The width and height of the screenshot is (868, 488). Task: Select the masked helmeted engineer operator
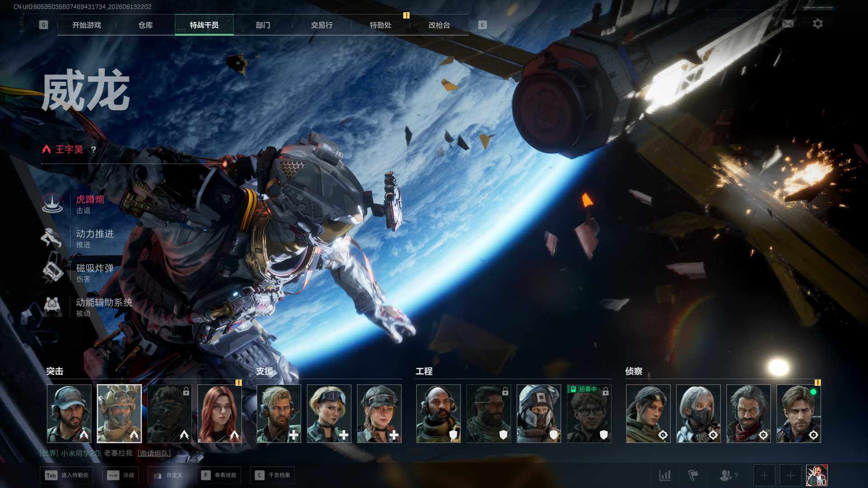coord(539,413)
